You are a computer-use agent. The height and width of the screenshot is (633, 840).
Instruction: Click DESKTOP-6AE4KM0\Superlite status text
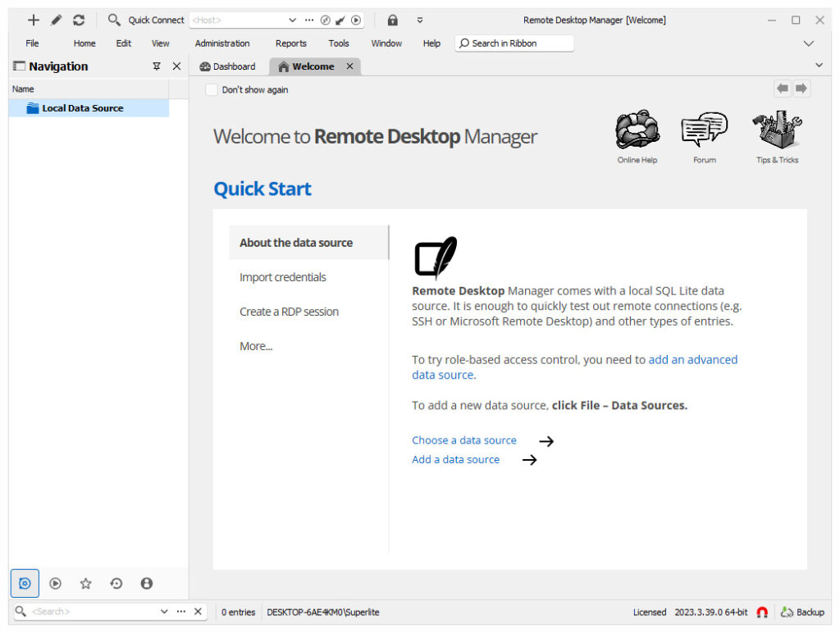tap(323, 613)
